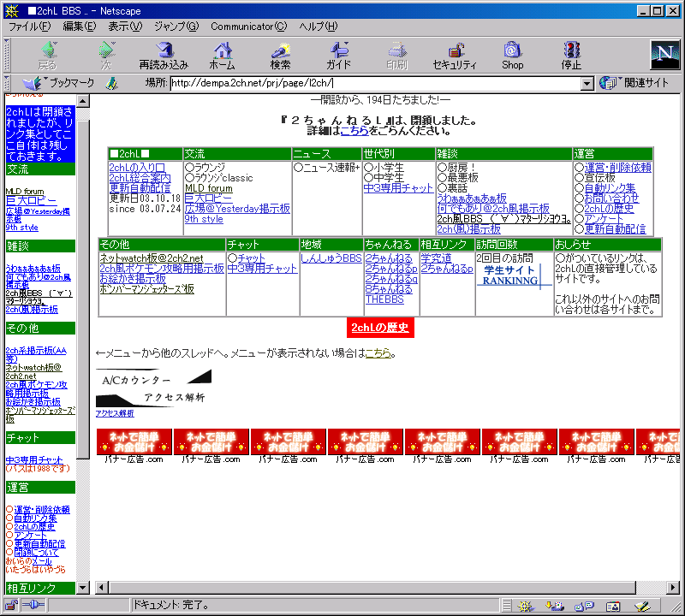Open Inbox from component bar icon

pyautogui.click(x=555, y=606)
